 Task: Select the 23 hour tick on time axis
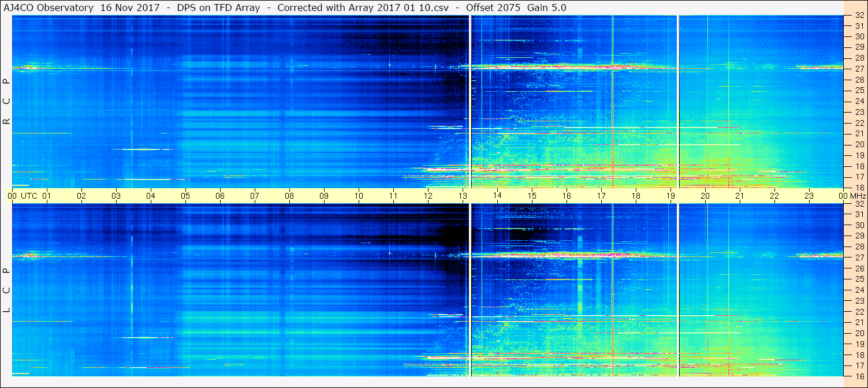coord(809,196)
